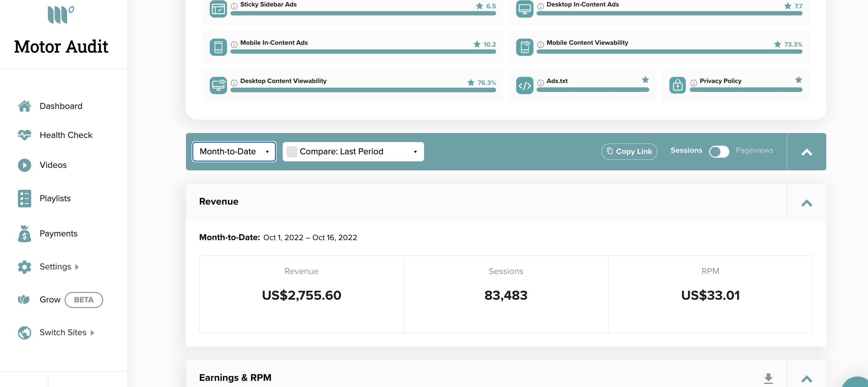This screenshot has width=868, height=387.
Task: Click info icon beside Privacy Policy
Action: [x=693, y=83]
